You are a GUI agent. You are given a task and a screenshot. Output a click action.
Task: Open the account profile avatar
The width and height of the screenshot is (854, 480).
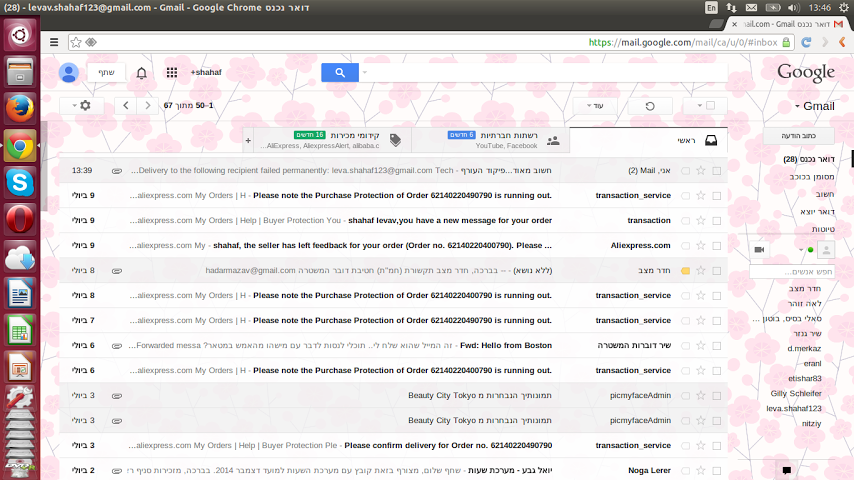click(69, 72)
